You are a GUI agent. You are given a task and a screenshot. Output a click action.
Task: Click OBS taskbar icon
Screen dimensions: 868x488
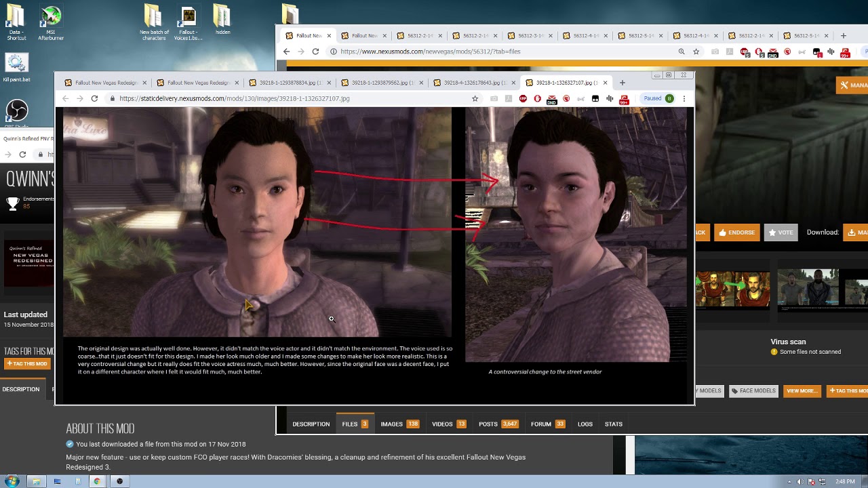click(x=119, y=481)
